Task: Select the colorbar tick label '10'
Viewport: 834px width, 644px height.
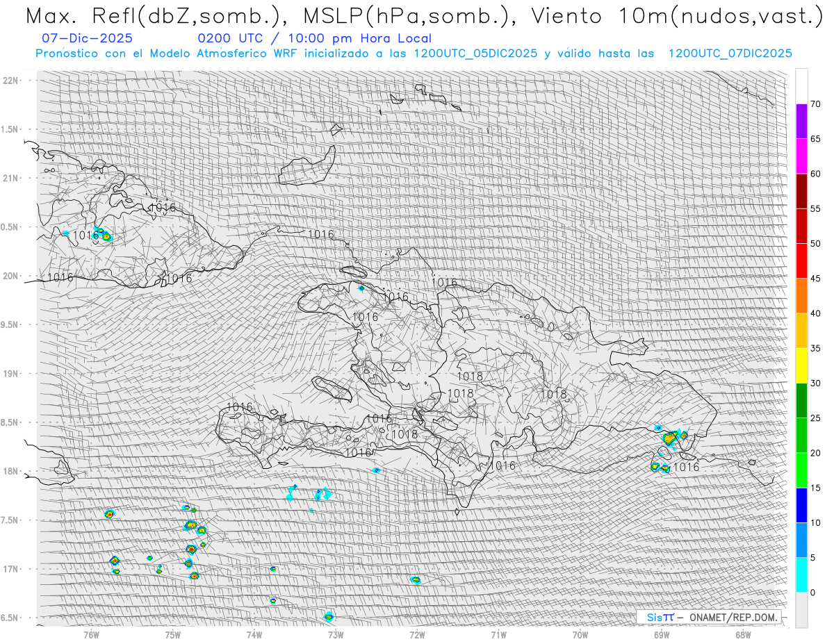Action: click(815, 522)
